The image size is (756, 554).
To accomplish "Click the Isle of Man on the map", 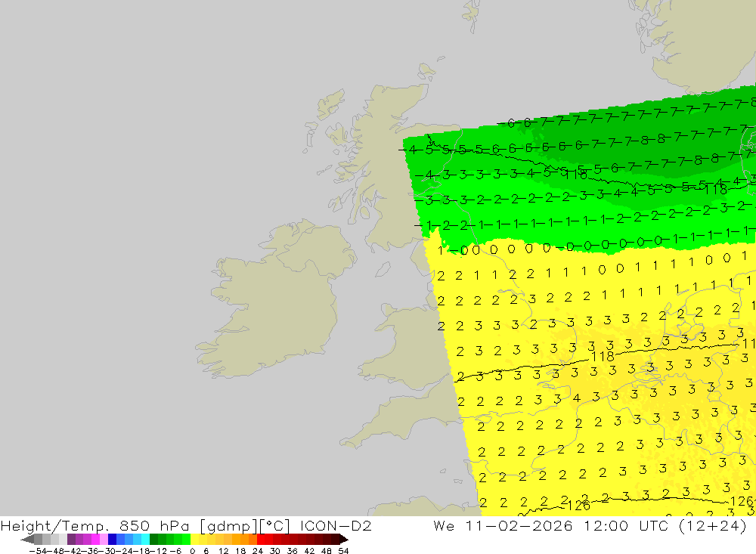I will click(383, 269).
